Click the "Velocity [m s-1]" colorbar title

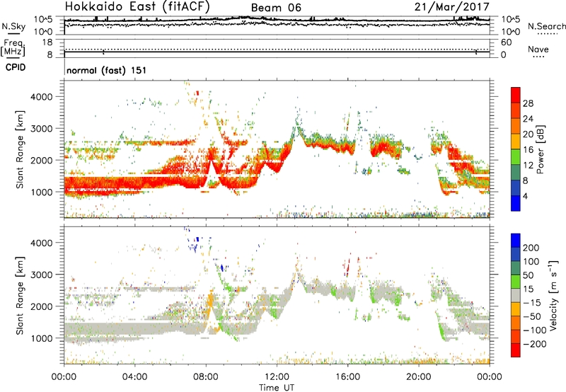click(553, 295)
